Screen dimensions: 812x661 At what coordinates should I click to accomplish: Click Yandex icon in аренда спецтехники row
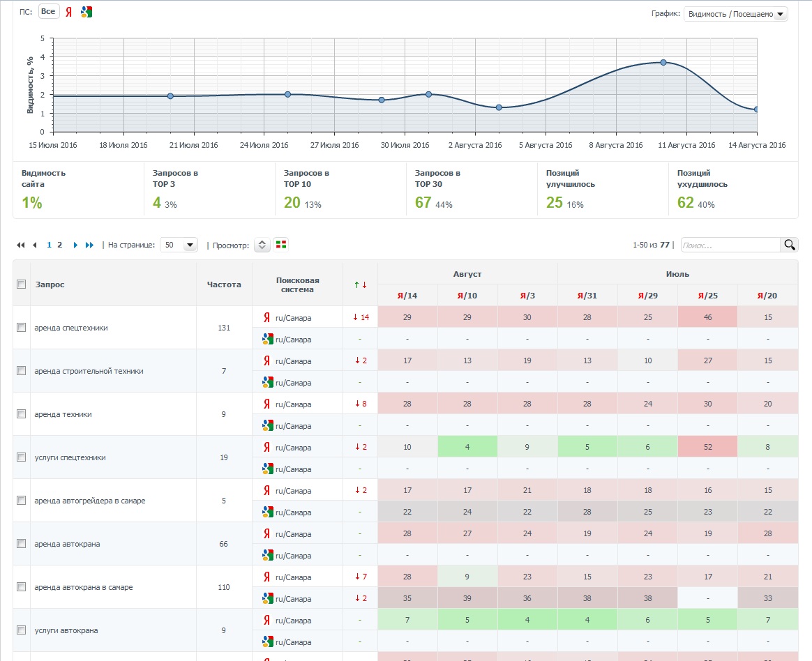[266, 317]
